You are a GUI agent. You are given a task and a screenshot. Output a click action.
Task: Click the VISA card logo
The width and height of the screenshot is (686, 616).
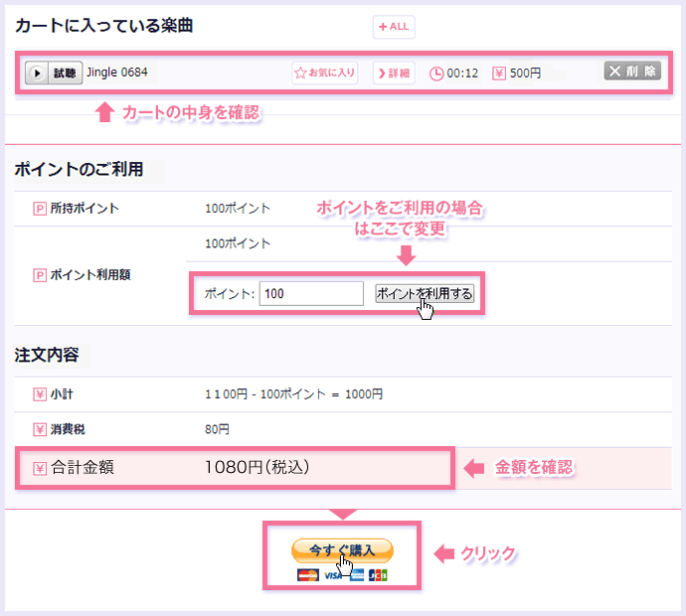(x=331, y=575)
